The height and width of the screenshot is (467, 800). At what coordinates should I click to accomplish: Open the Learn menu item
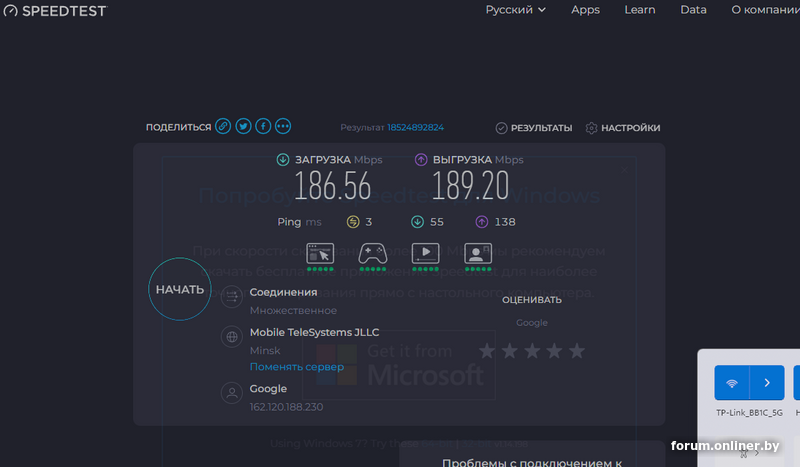[639, 10]
